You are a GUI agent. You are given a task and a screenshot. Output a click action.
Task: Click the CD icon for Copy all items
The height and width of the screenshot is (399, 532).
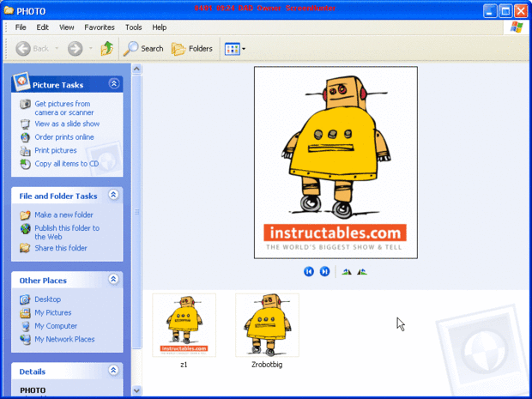point(25,164)
